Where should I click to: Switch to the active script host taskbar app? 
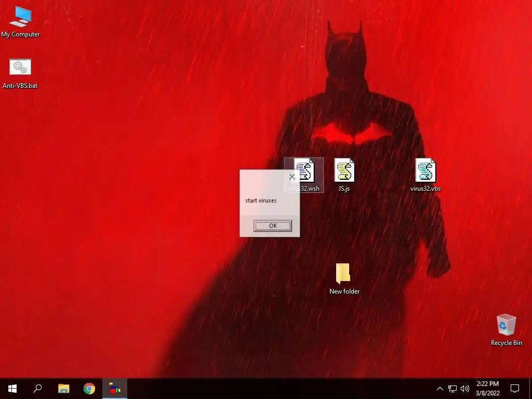pos(115,389)
